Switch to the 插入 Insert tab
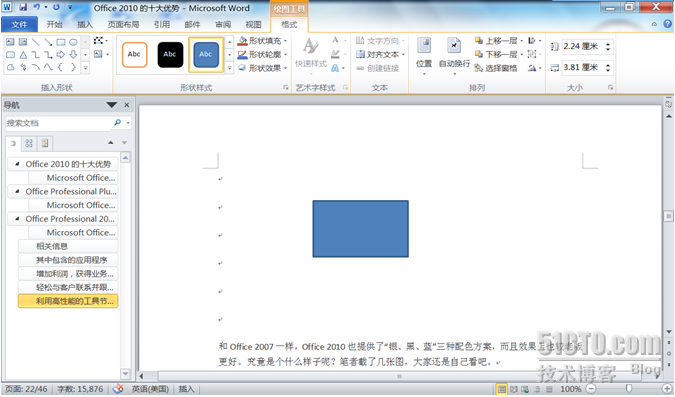Viewport: 675px width, 397px height. click(85, 25)
